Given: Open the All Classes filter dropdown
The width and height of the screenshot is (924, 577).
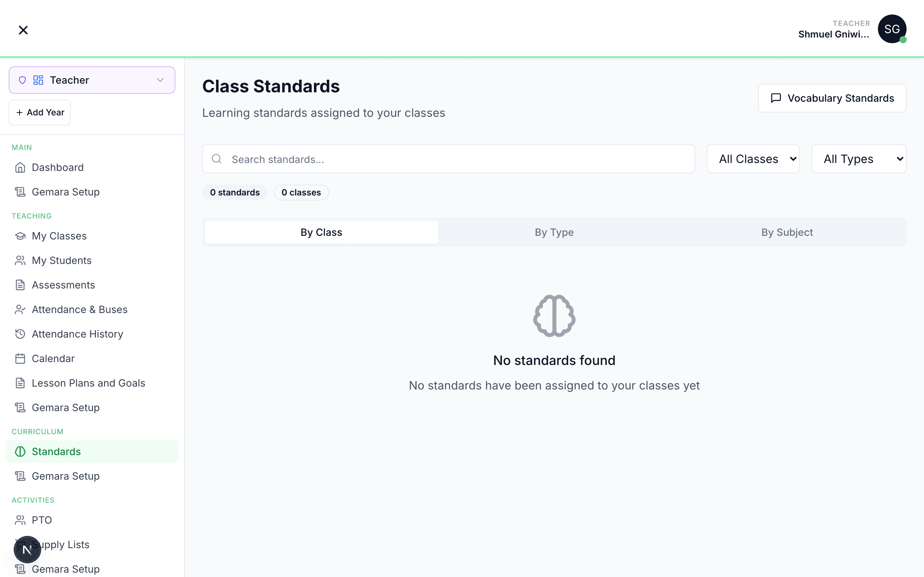Looking at the screenshot, I should (x=753, y=159).
